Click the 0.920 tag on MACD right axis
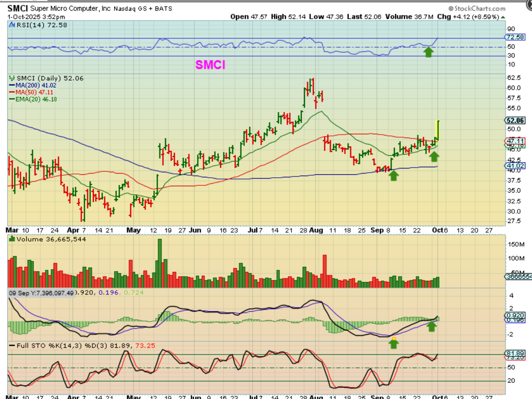 click(514, 315)
